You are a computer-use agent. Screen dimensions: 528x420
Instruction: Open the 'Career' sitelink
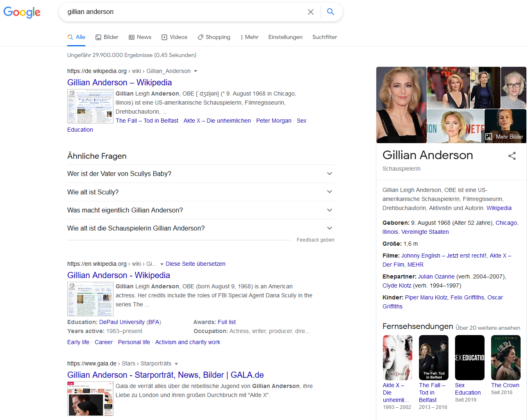104,342
